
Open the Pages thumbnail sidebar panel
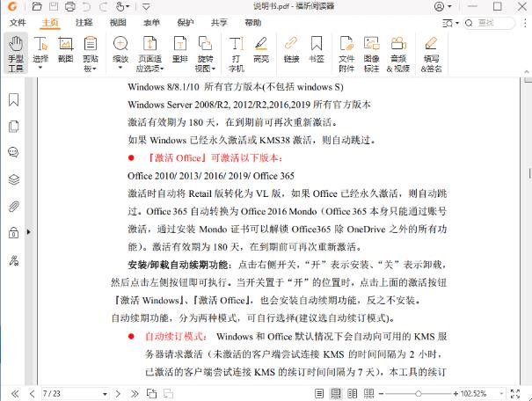(13, 127)
